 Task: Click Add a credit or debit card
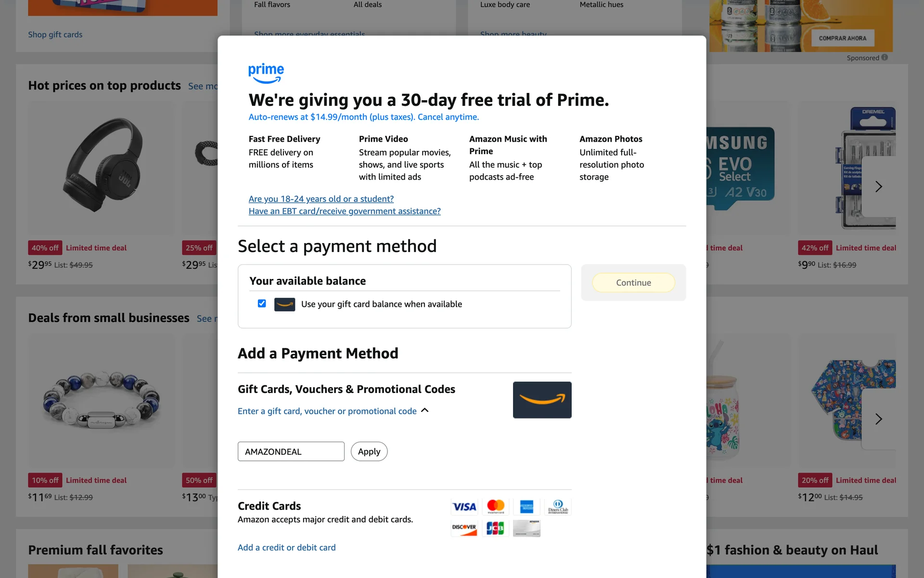pos(286,548)
